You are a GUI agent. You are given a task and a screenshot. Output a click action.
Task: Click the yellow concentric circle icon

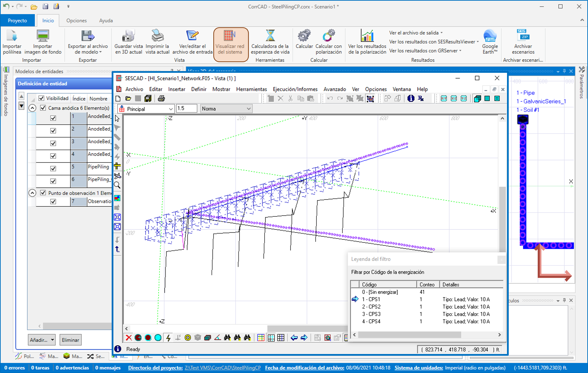188,338
